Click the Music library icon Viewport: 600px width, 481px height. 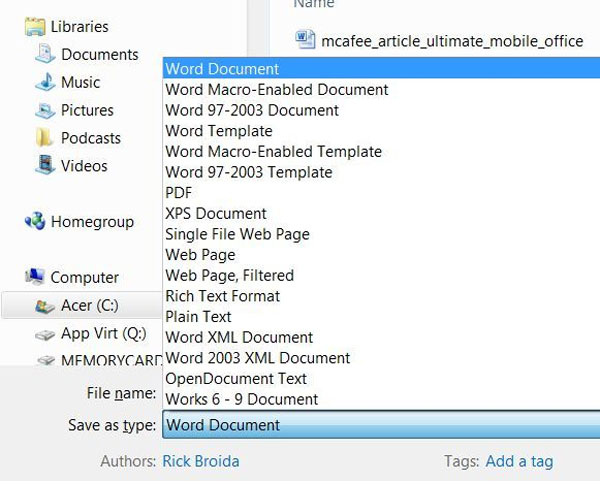click(x=45, y=82)
